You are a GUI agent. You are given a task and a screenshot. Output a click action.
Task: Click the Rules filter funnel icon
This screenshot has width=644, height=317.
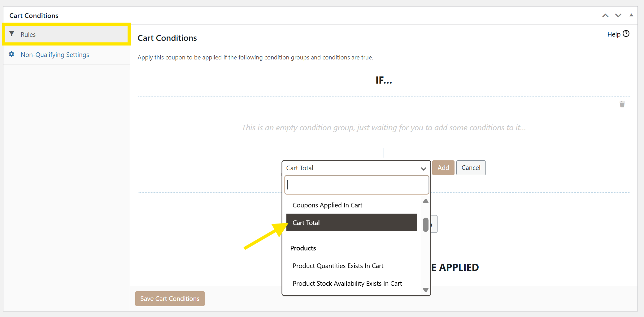point(12,34)
